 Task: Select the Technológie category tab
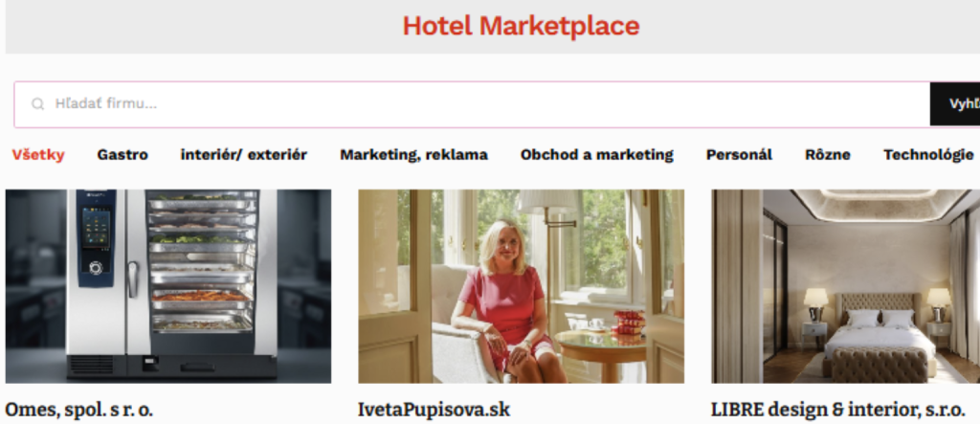(x=928, y=154)
